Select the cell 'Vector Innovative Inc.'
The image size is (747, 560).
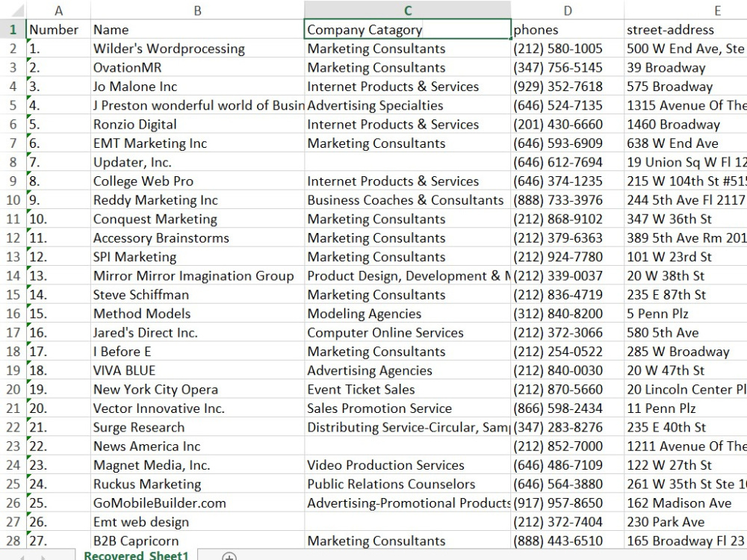tap(197, 408)
